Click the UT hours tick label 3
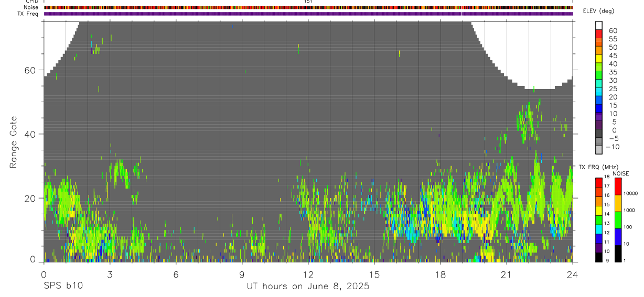The height and width of the screenshot is (297, 644). 110,274
